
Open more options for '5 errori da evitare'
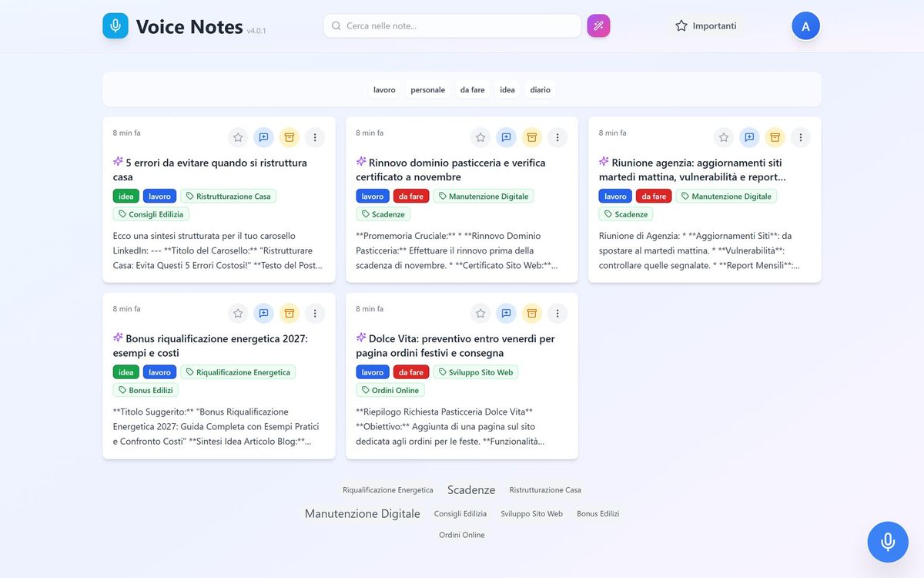pyautogui.click(x=314, y=138)
